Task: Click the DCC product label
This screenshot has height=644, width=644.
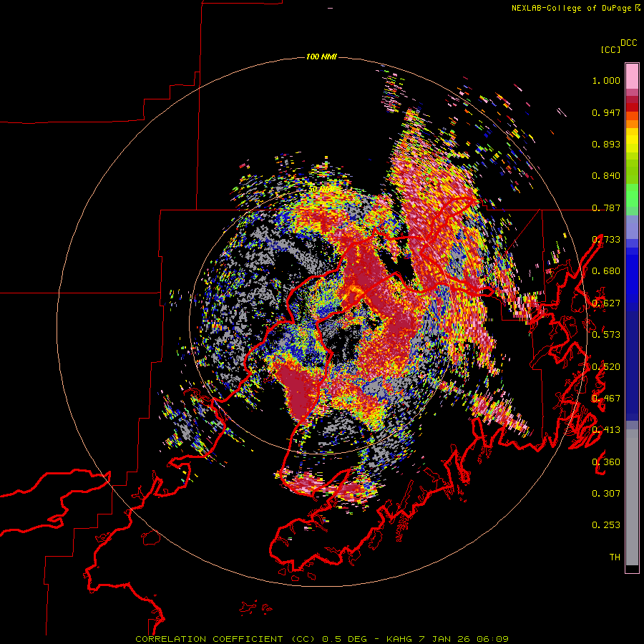Action: 629,43
